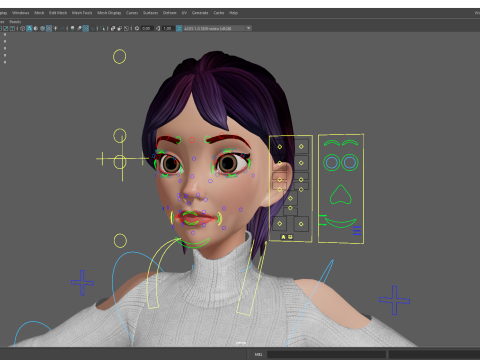Viewport: 480px width, 360px height.
Task: Expand the ACES view transform dropdown
Action: (x=248, y=28)
